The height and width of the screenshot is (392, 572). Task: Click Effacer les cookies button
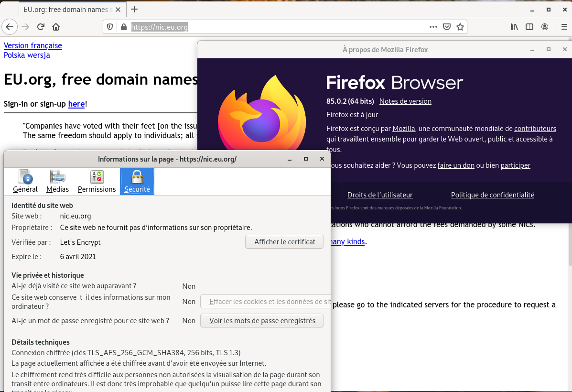pyautogui.click(x=266, y=302)
